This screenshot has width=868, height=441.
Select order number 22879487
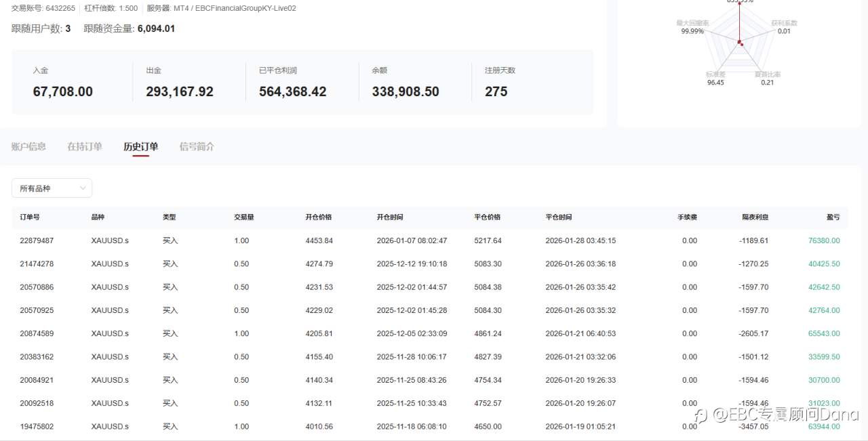pyautogui.click(x=37, y=240)
